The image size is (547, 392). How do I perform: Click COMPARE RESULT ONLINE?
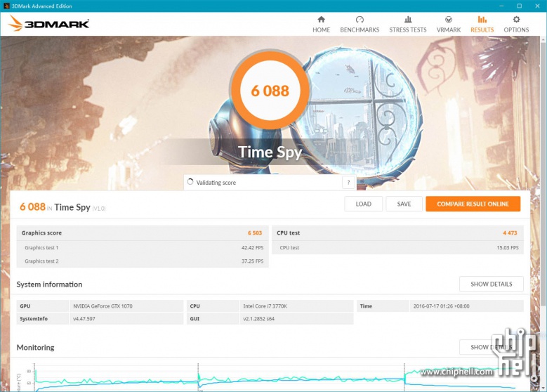[473, 204]
